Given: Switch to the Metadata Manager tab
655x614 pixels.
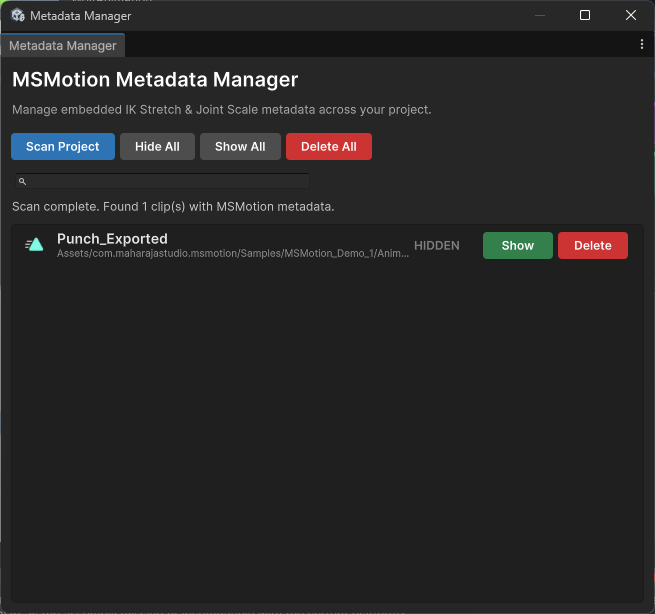Looking at the screenshot, I should [63, 46].
